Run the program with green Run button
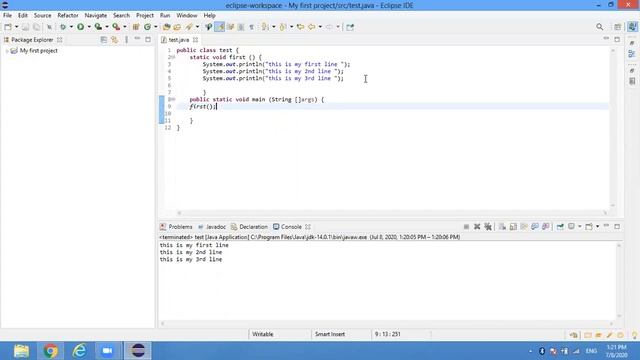This screenshot has height=360, width=640. [x=80, y=27]
